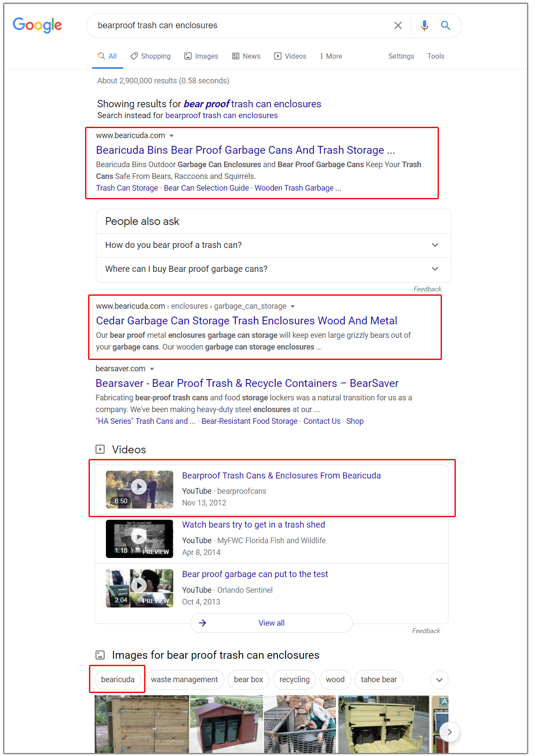
Task: Play the 1:18 trash shed video thumbnail
Action: (139, 538)
